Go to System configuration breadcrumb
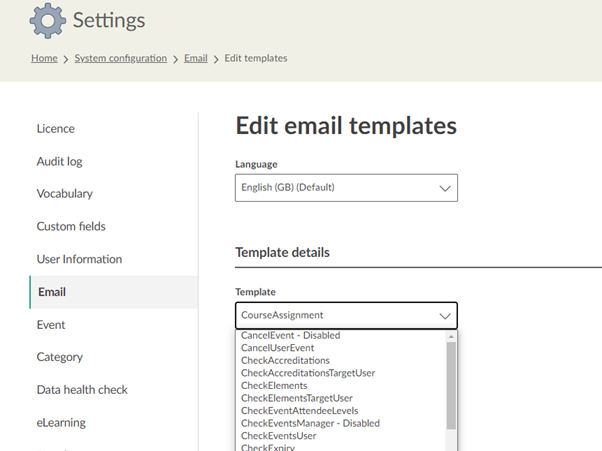602x451 pixels. (x=120, y=58)
